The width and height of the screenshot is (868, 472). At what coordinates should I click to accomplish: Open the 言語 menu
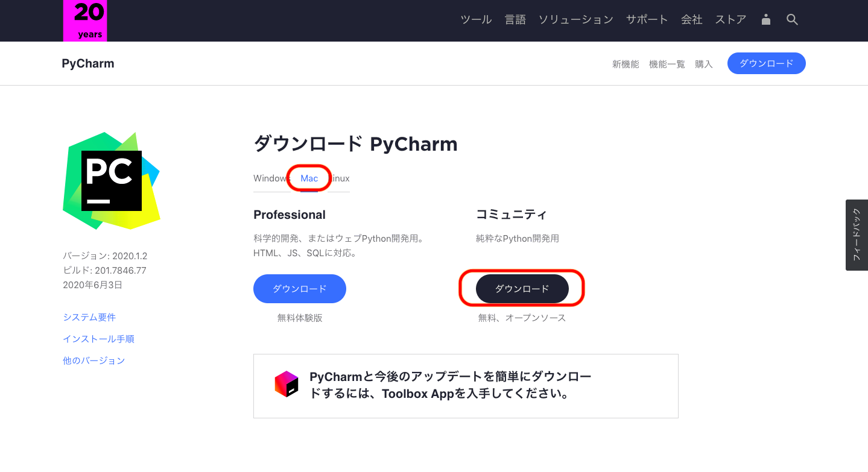pos(515,19)
